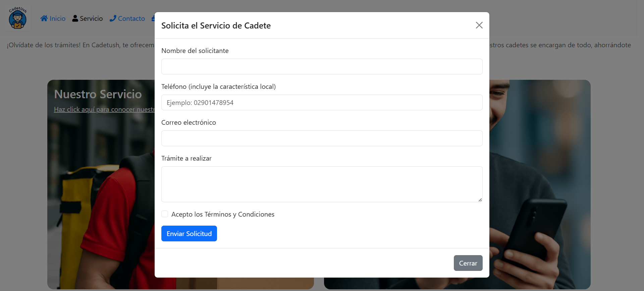Click into the Teléfono input field
This screenshot has width=644, height=291.
322,102
